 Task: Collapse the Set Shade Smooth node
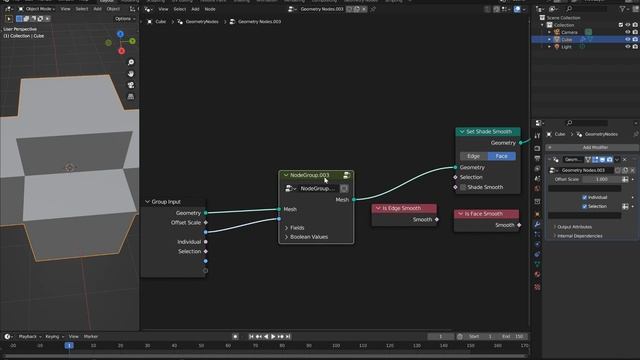click(x=462, y=132)
